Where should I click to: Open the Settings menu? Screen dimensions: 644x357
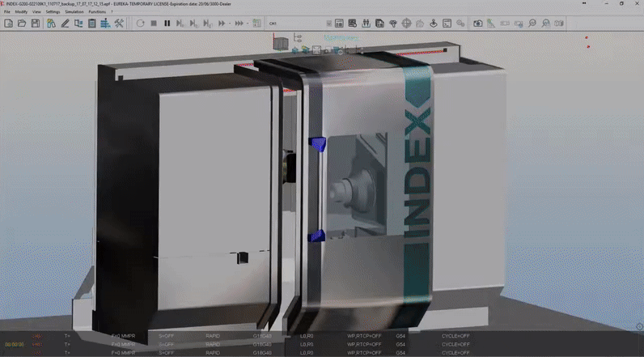pyautogui.click(x=53, y=12)
